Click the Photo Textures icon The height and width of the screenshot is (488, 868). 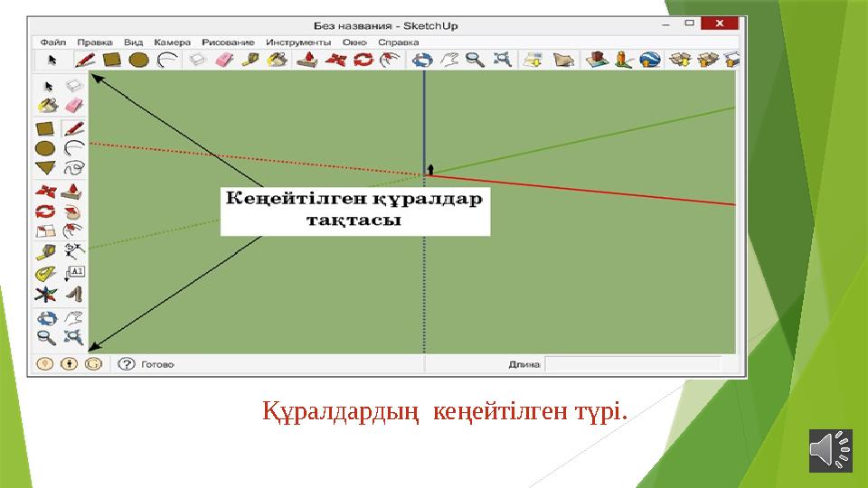click(x=624, y=60)
